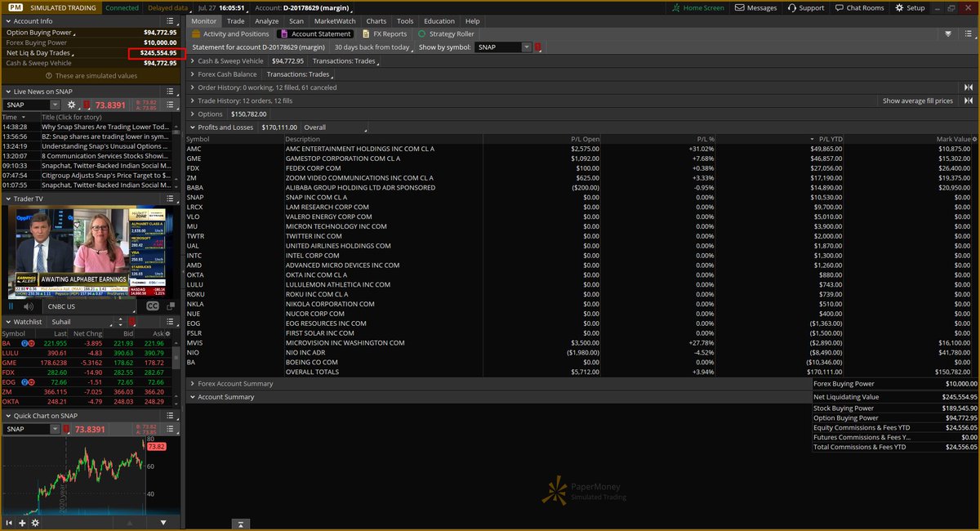Open the Account Statement tab

[316, 34]
